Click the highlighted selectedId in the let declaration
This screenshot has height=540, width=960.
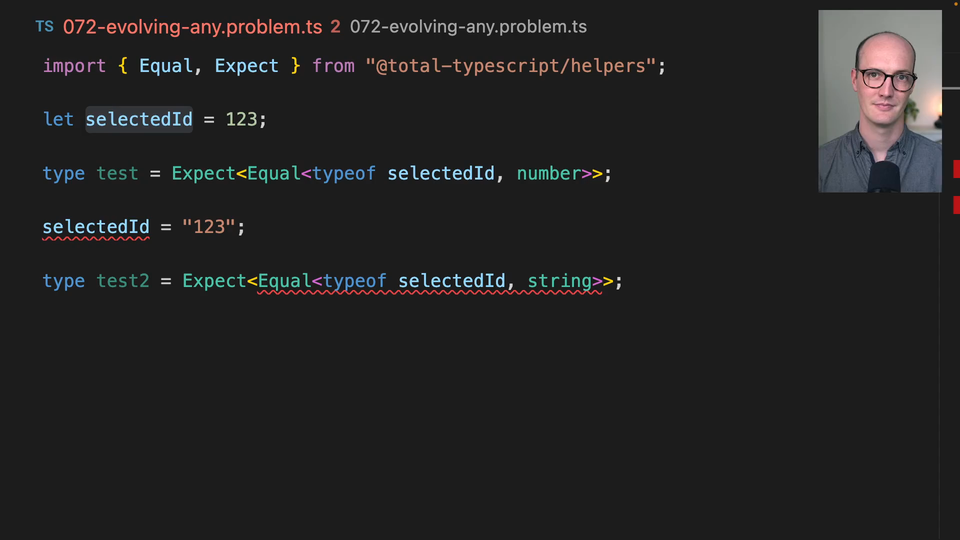click(x=139, y=120)
